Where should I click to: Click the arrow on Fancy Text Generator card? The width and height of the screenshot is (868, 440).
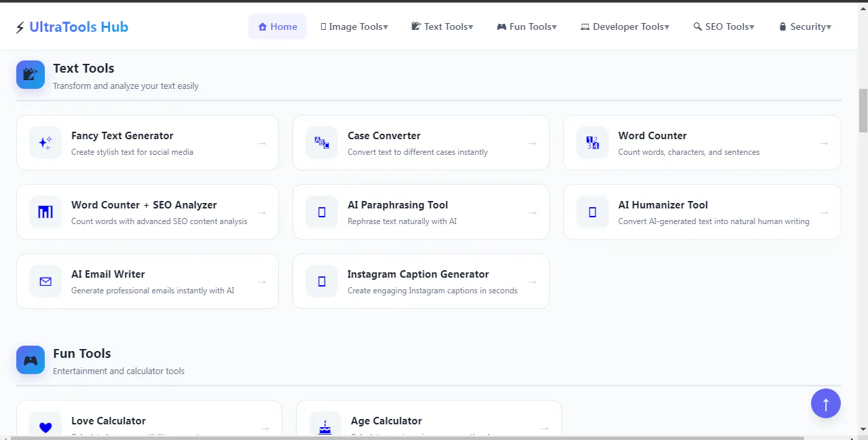point(262,143)
